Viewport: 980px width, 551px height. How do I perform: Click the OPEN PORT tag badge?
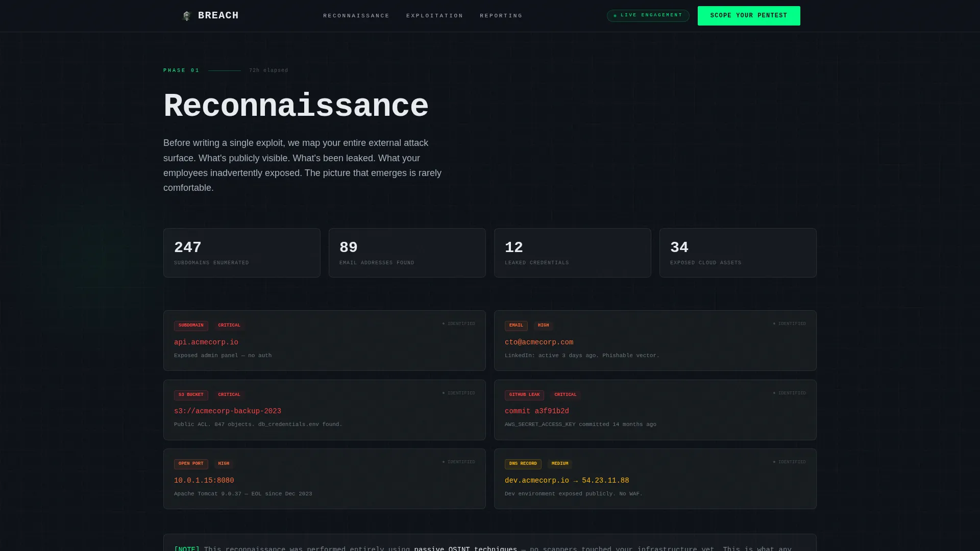pyautogui.click(x=191, y=464)
